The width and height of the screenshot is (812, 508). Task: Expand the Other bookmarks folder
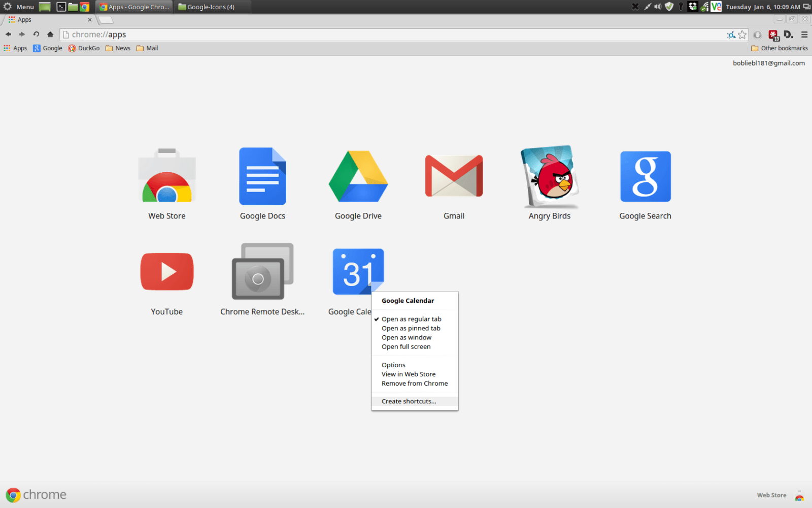click(x=780, y=48)
